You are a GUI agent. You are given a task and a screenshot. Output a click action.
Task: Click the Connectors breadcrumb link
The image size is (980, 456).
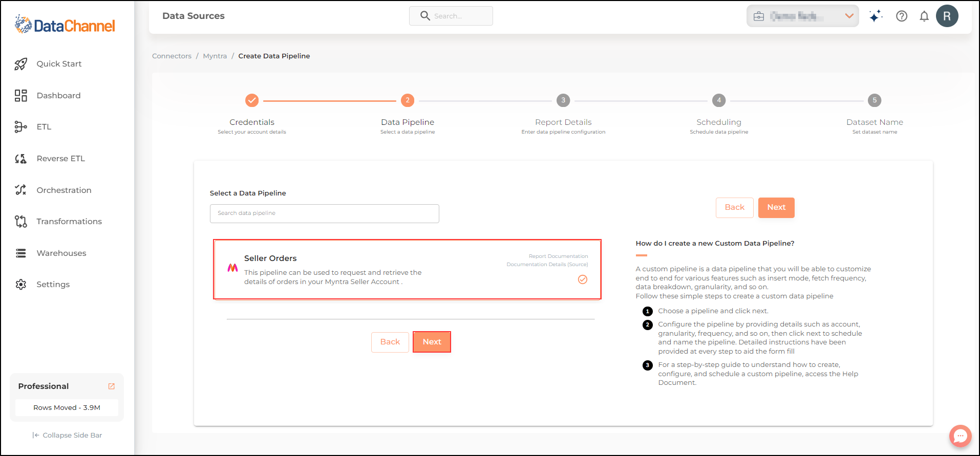tap(172, 56)
